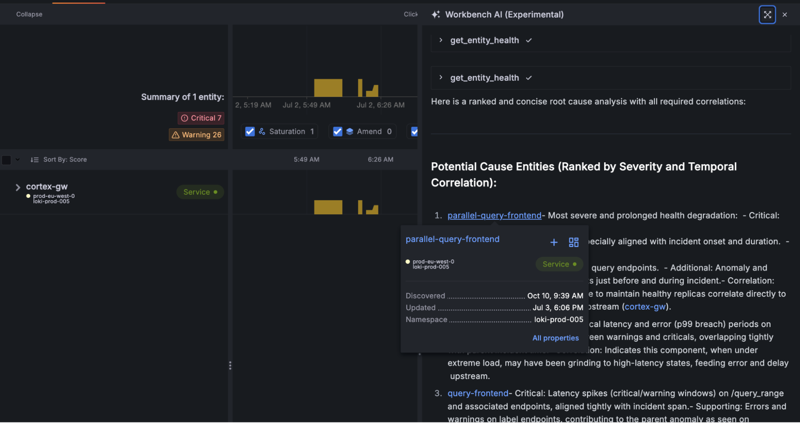The image size is (800, 423).
Task: Click the Critical alert circle icon
Action: pyautogui.click(x=185, y=118)
